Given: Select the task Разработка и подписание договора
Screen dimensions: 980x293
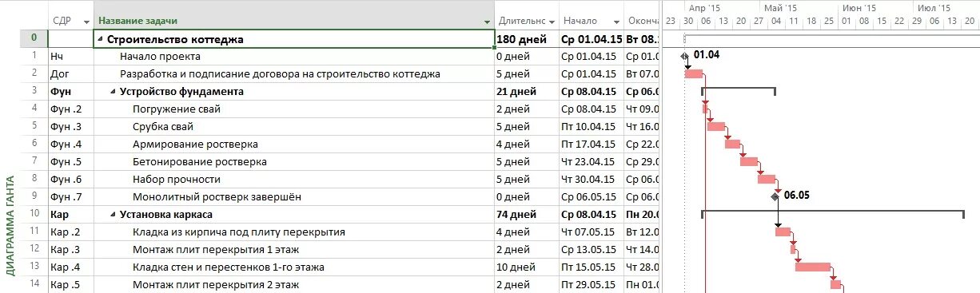Looking at the screenshot, I should (280, 74).
